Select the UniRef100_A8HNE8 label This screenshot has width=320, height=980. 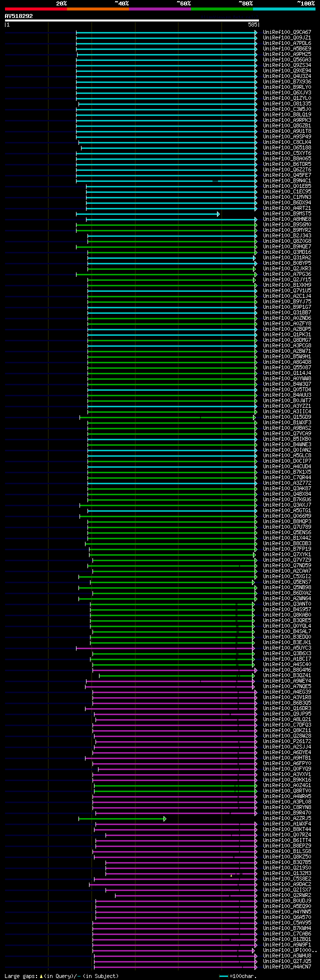[x=287, y=219]
